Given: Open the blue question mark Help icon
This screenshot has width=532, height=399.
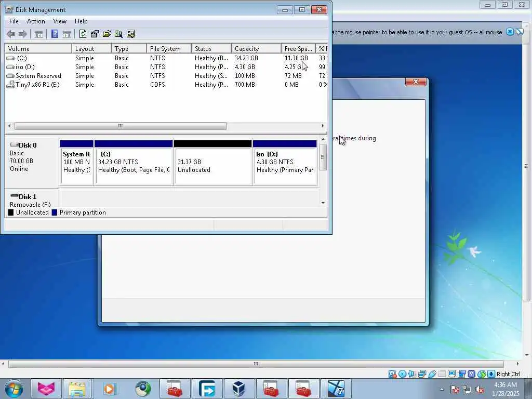Looking at the screenshot, I should (55, 34).
